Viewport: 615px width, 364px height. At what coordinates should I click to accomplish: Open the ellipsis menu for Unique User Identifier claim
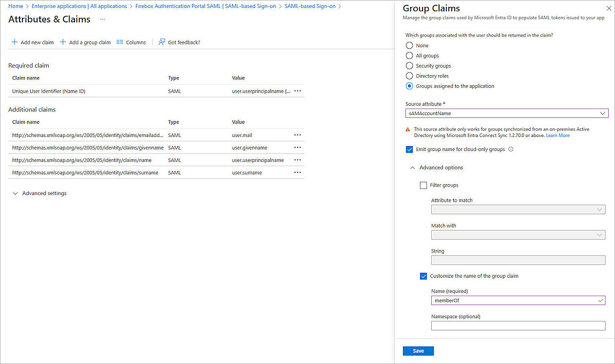tap(297, 91)
